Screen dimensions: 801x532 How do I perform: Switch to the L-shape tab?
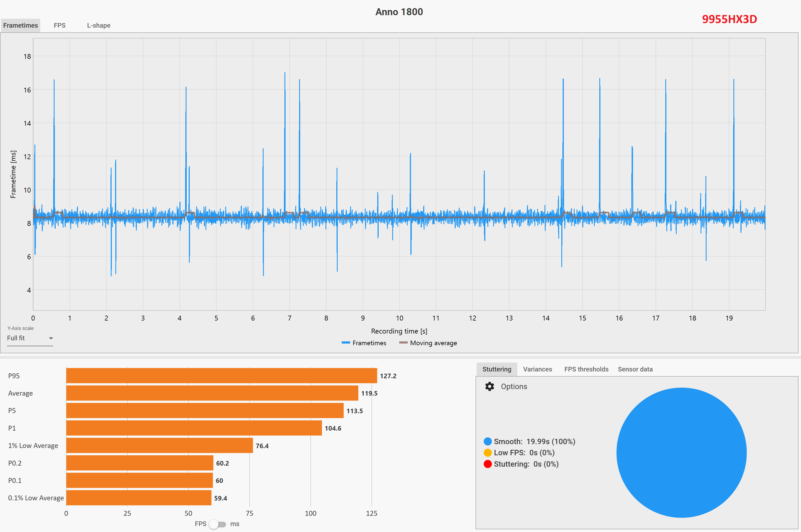(x=99, y=25)
